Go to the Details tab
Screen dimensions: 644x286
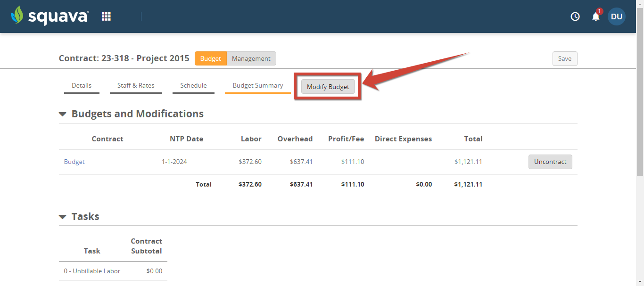pyautogui.click(x=82, y=85)
